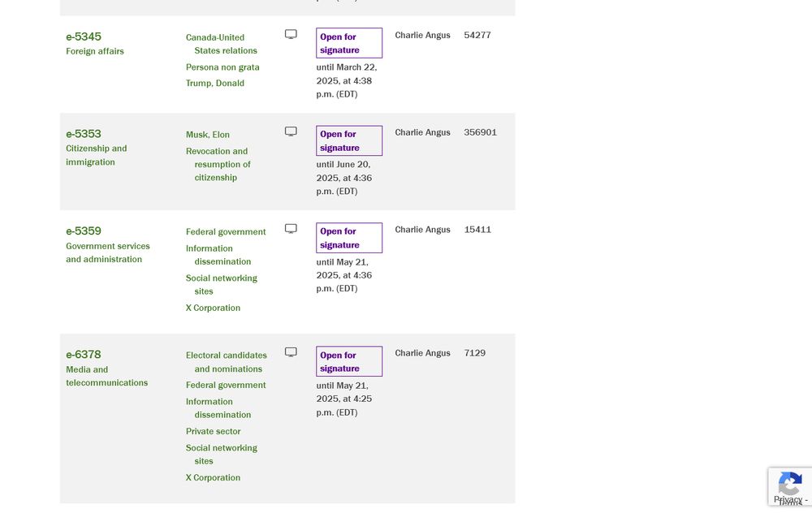The width and height of the screenshot is (812, 513).
Task: Open the reCAPTCHA Privacy link
Action: pos(788,499)
